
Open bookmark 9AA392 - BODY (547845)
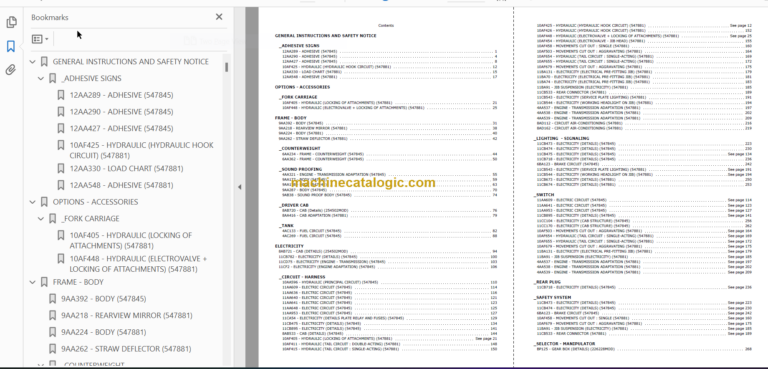point(103,299)
